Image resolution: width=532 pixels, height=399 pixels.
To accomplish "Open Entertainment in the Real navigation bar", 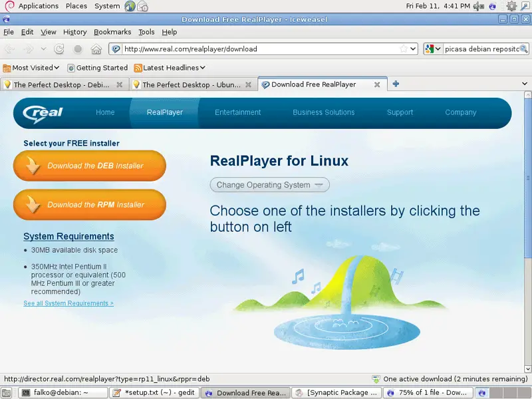I will click(x=238, y=112).
